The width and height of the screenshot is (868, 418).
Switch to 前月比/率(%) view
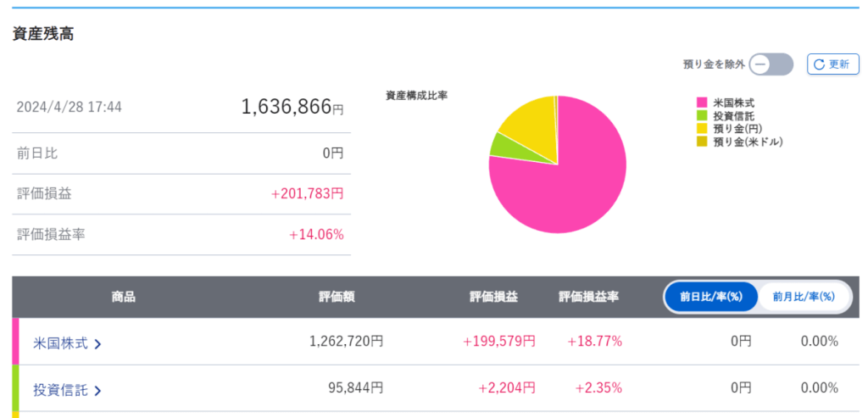(804, 297)
